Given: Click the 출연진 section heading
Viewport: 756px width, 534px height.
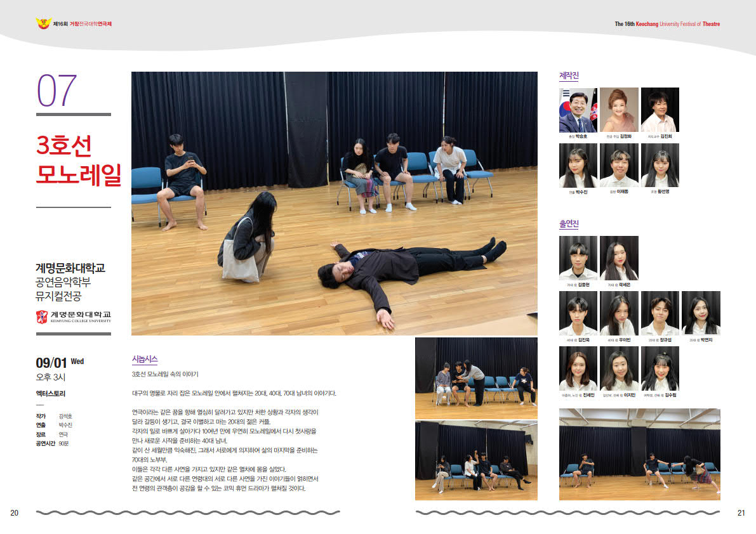Looking at the screenshot, I should point(569,225).
